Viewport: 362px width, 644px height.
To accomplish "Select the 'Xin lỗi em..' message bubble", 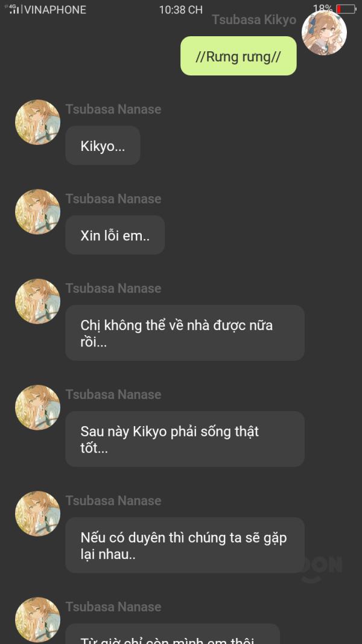I will pyautogui.click(x=115, y=235).
